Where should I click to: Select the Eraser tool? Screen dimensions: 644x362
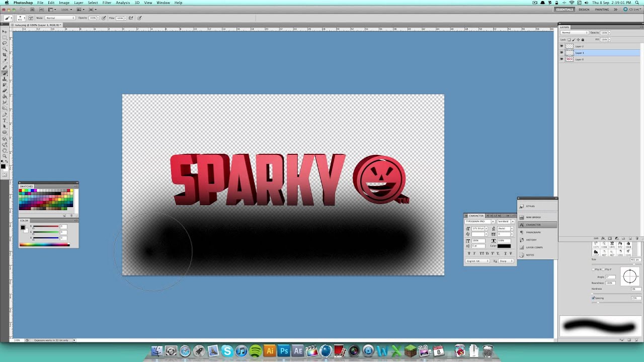pos(5,90)
